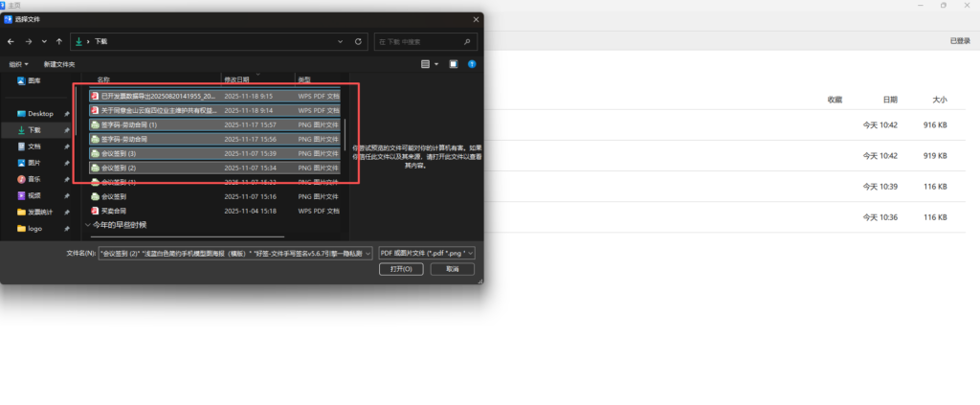Select the 发票统计 folder in sidebar
Screen dimensions: 980x405
coord(41,212)
